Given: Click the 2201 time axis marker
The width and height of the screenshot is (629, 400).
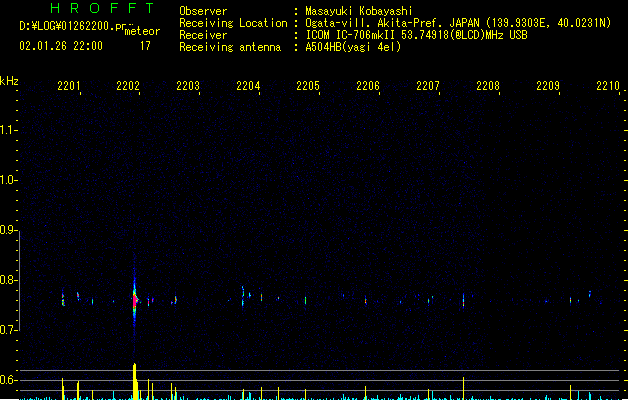Looking at the screenshot, I should click(69, 86).
